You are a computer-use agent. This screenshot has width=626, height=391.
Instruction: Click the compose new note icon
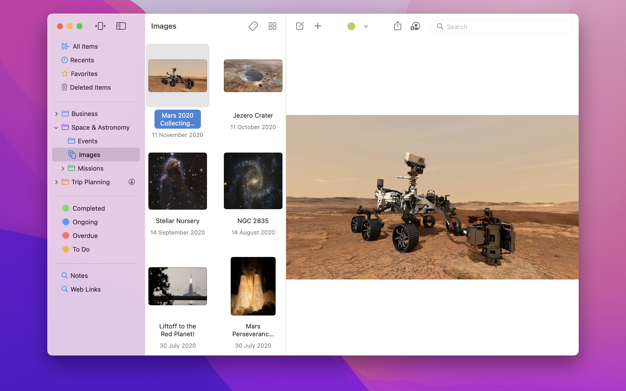click(300, 26)
